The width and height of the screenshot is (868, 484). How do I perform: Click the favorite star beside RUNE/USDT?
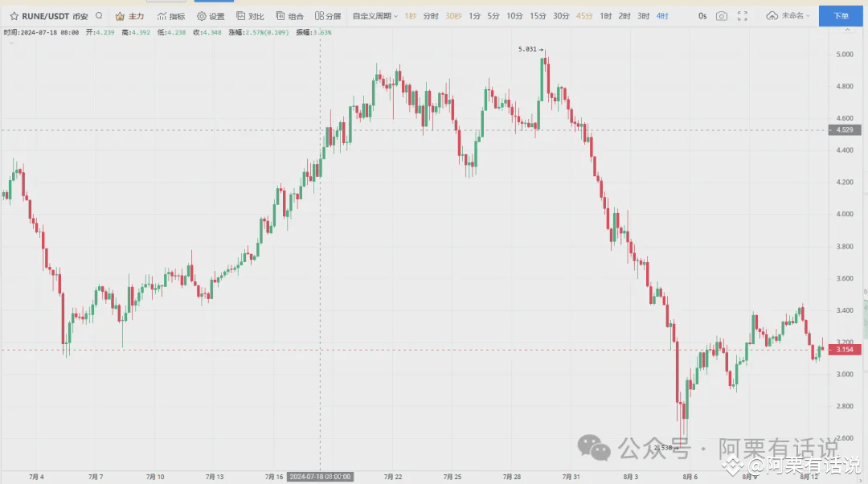point(14,16)
